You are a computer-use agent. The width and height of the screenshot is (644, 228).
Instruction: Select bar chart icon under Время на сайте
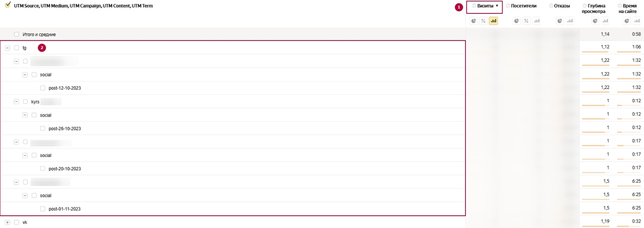pos(637,21)
